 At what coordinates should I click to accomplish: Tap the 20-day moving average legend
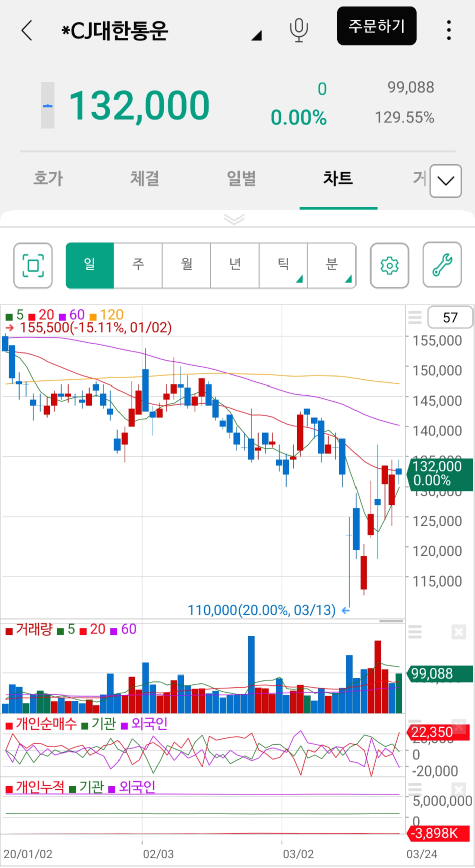coord(41,315)
